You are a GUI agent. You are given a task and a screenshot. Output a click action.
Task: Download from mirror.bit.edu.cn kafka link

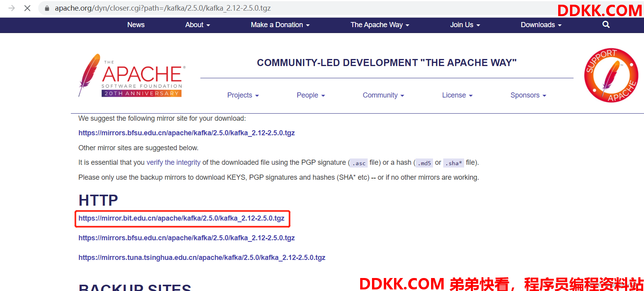[x=181, y=218]
